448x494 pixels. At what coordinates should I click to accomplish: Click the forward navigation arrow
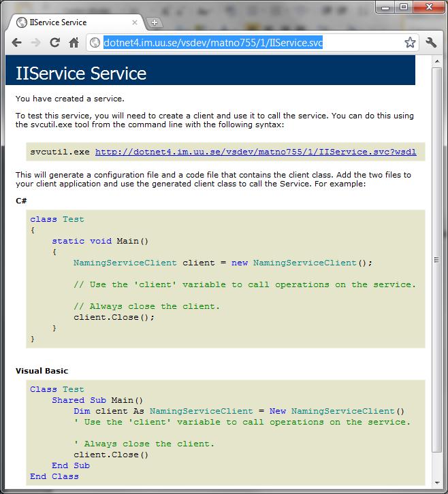pyautogui.click(x=36, y=42)
